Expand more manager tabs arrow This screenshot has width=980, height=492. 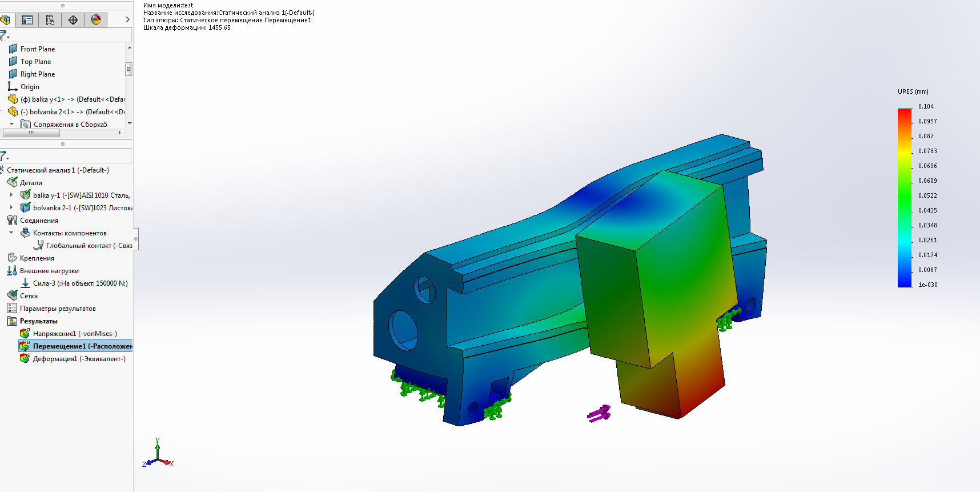127,20
